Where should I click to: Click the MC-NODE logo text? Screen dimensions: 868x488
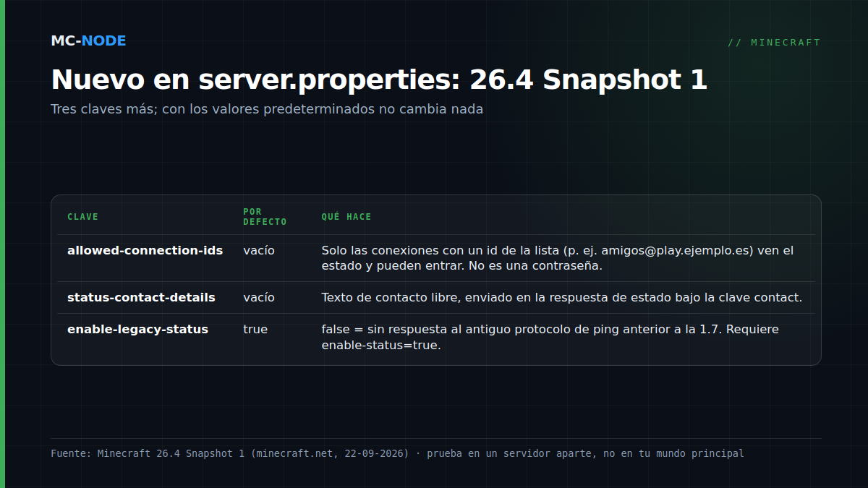tap(88, 41)
